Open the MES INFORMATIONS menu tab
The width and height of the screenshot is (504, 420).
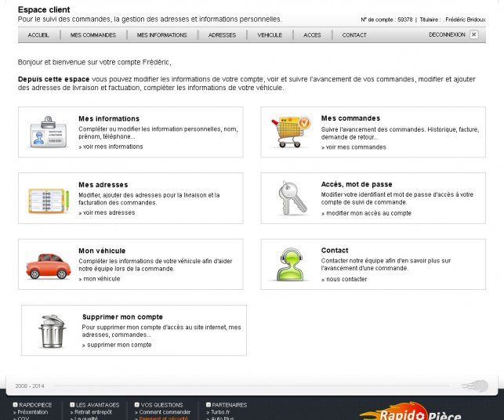[161, 35]
